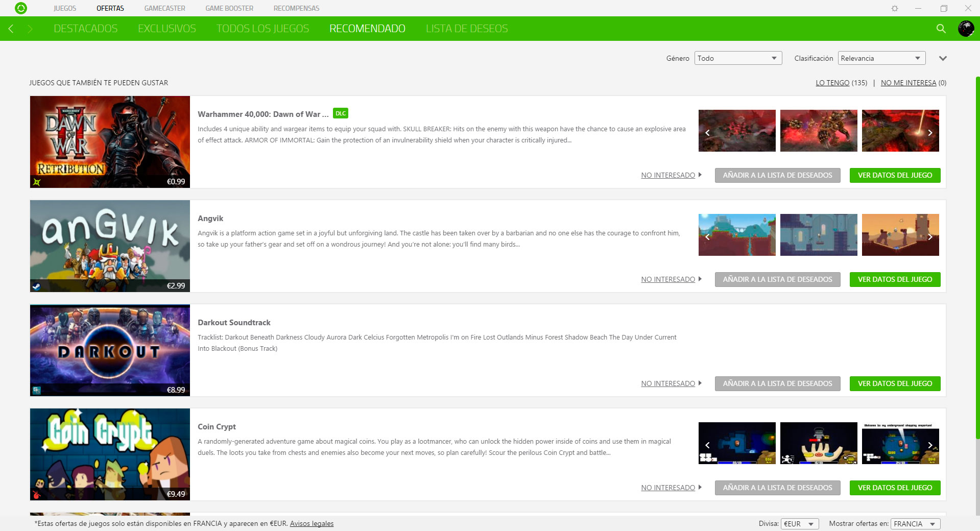The image size is (980, 531).
Task: Click the Warhammer 40,000 title
Action: [x=263, y=114]
